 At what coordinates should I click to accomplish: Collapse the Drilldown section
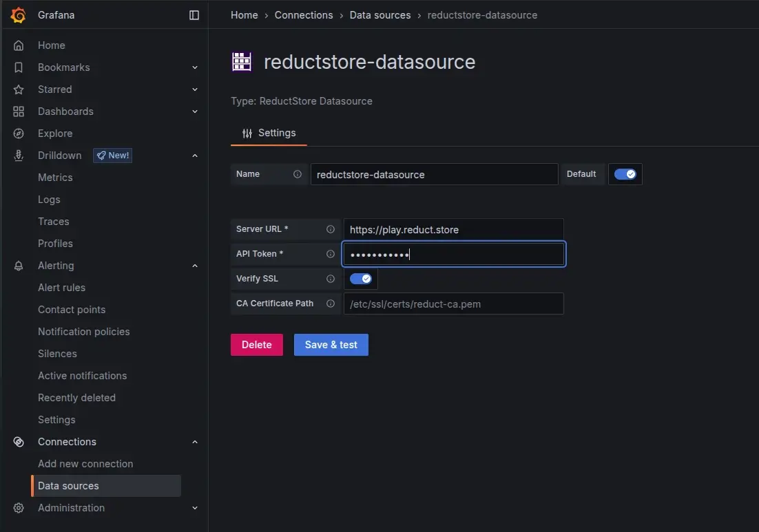point(195,155)
